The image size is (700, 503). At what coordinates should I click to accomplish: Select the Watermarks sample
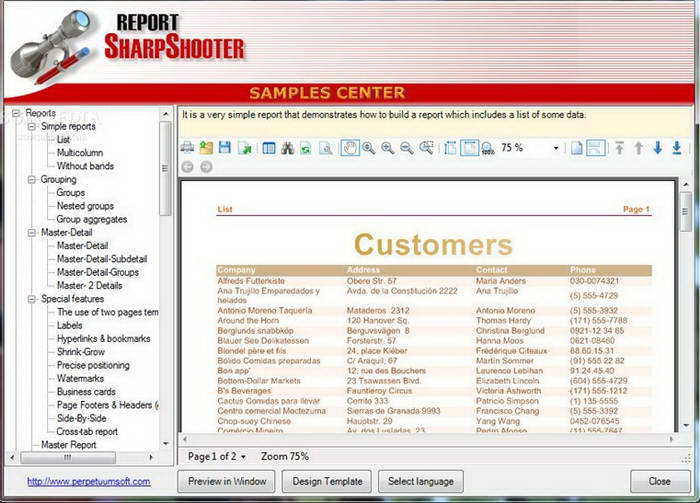80,378
